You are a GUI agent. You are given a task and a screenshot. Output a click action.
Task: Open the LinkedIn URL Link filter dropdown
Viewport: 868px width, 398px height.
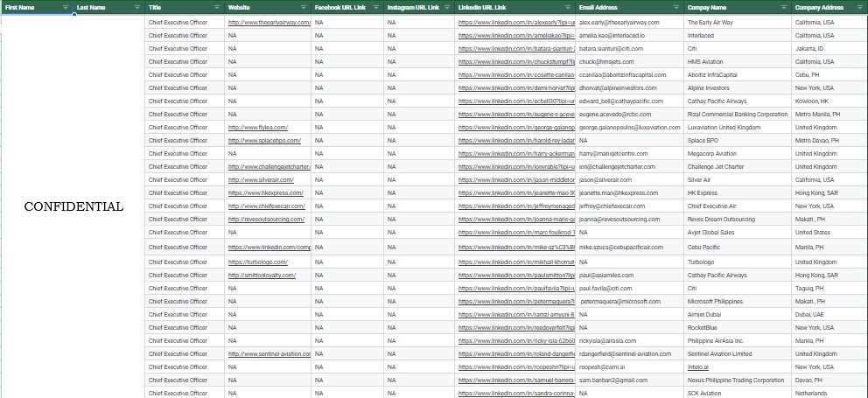click(567, 8)
